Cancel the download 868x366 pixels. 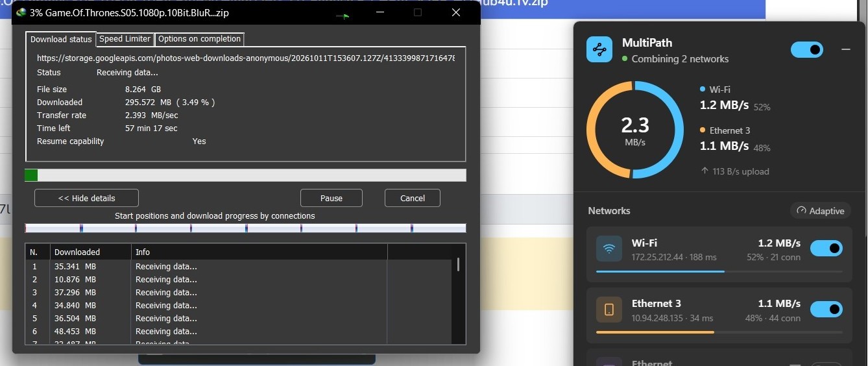413,198
